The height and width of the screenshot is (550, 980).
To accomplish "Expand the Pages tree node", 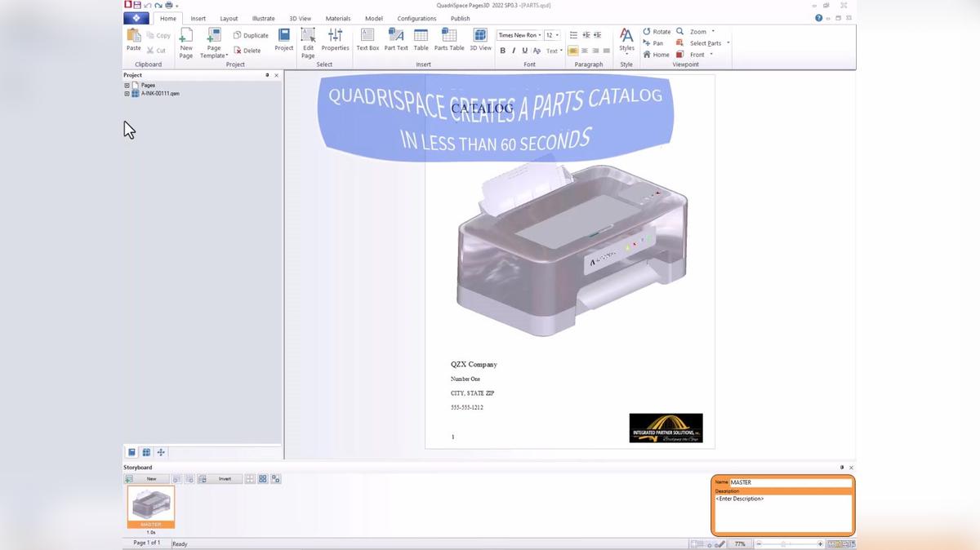I will pyautogui.click(x=127, y=85).
